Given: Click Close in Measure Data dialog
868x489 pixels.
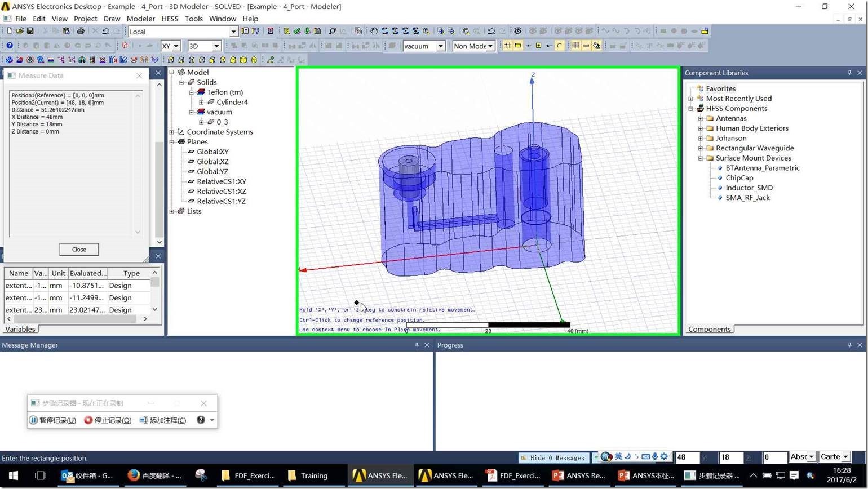Looking at the screenshot, I should click(79, 249).
